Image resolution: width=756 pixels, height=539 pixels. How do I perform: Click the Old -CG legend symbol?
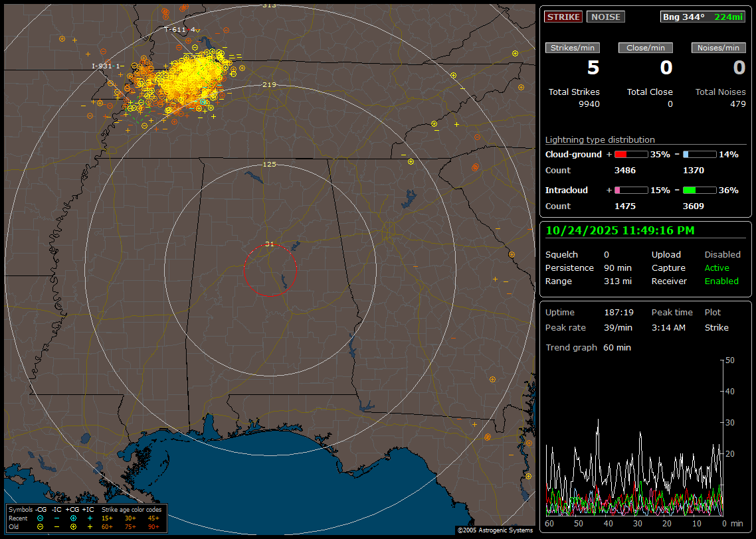point(40,526)
